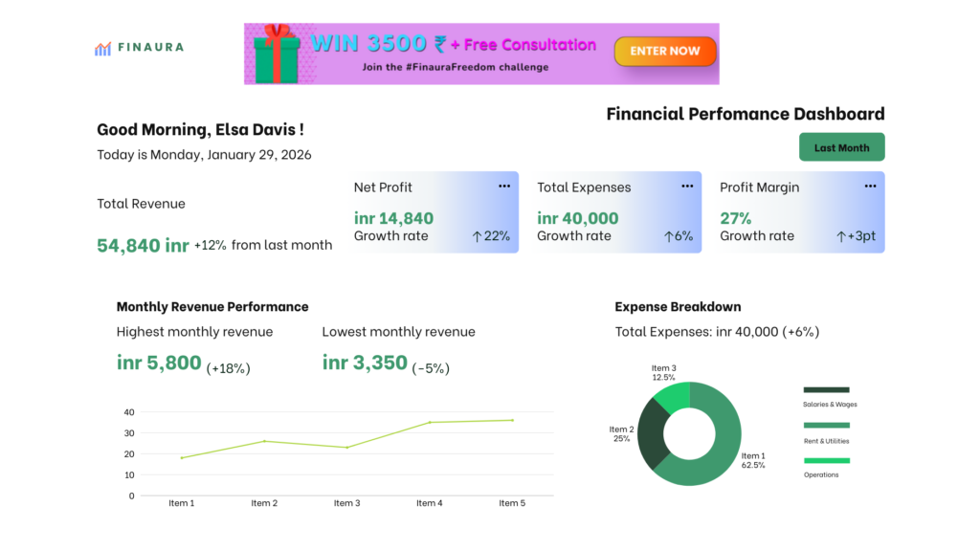Click the Net Profit growth up arrow
The width and height of the screenshot is (980, 551).
(x=477, y=236)
